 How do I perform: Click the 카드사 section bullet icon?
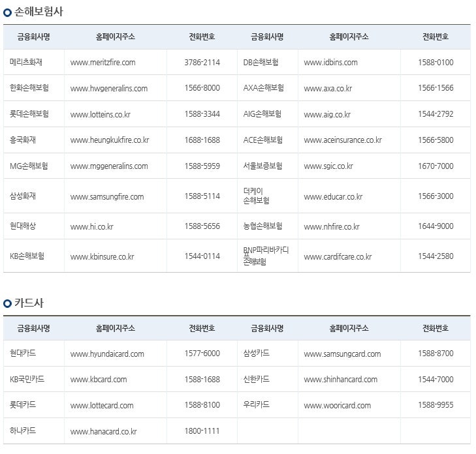7,303
